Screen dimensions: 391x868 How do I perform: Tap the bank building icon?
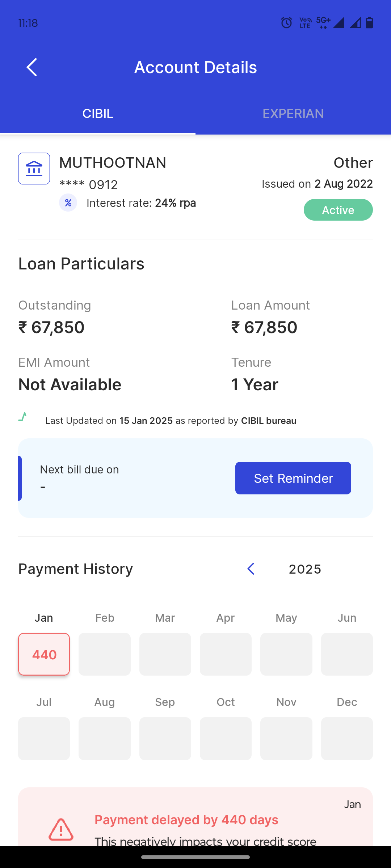pos(34,169)
